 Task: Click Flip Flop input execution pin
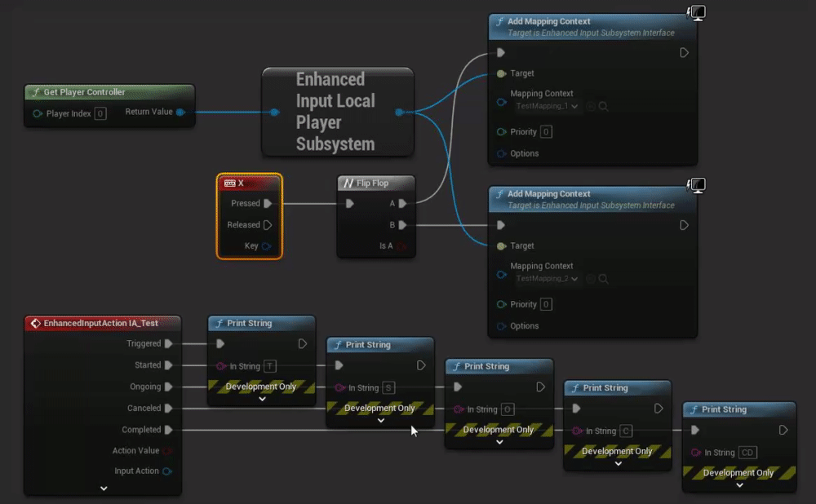coord(350,203)
